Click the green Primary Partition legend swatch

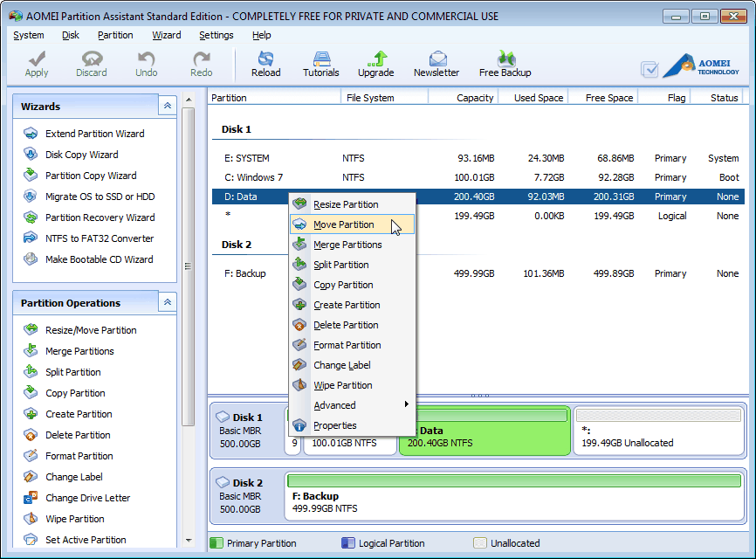pos(216,543)
